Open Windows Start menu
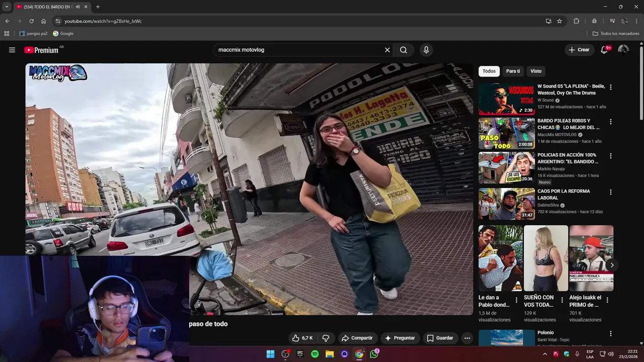 (270, 354)
